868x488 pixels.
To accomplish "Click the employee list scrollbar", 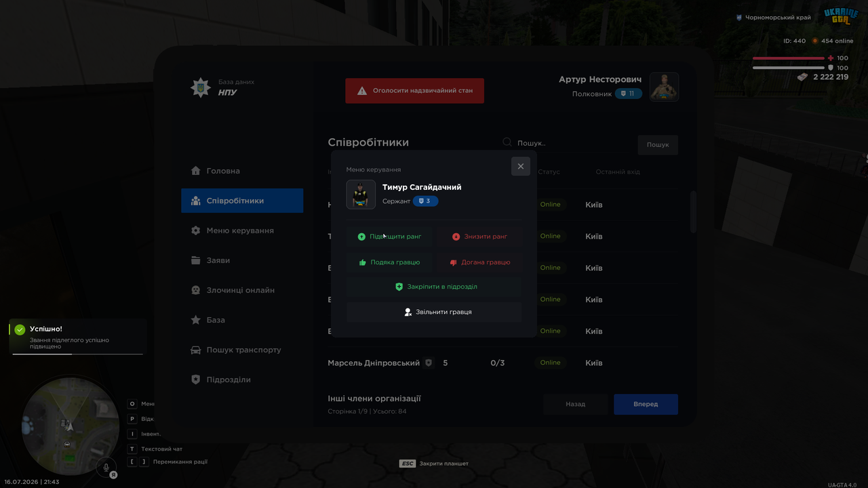I will tap(693, 211).
